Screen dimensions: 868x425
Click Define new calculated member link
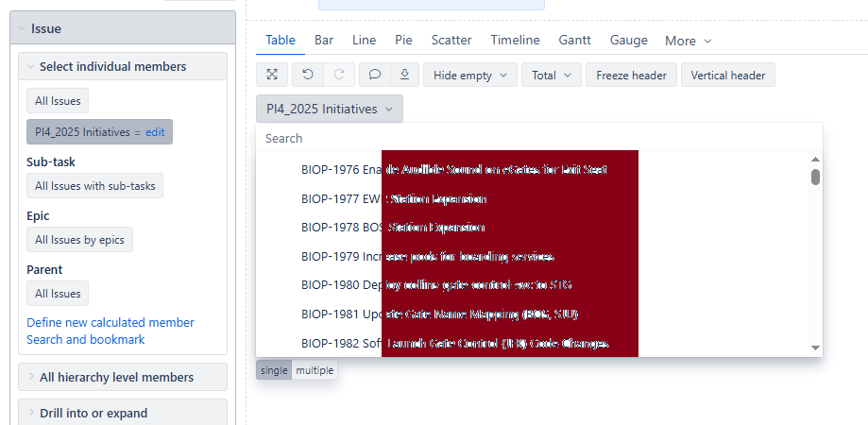pos(111,322)
